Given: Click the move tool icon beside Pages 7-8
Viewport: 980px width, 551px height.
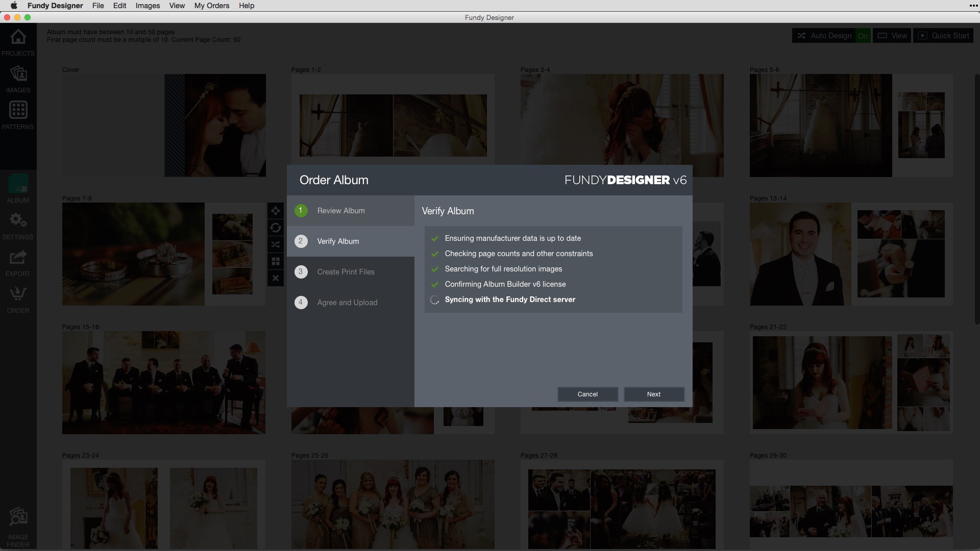Looking at the screenshot, I should pos(276,211).
